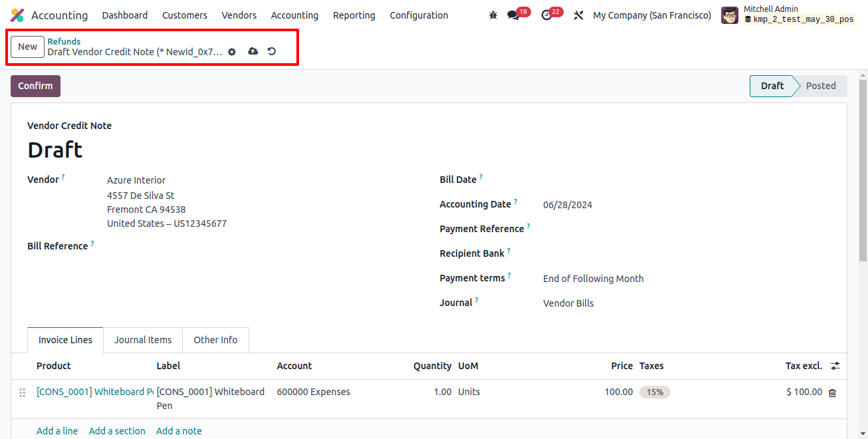The image size is (868, 439).
Task: Open the Vendors menu
Action: point(239,15)
